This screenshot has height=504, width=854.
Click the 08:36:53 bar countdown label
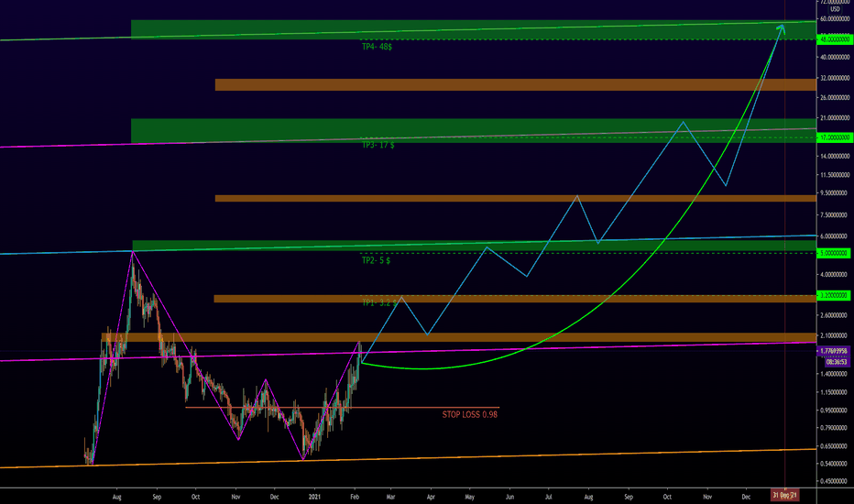(837, 362)
